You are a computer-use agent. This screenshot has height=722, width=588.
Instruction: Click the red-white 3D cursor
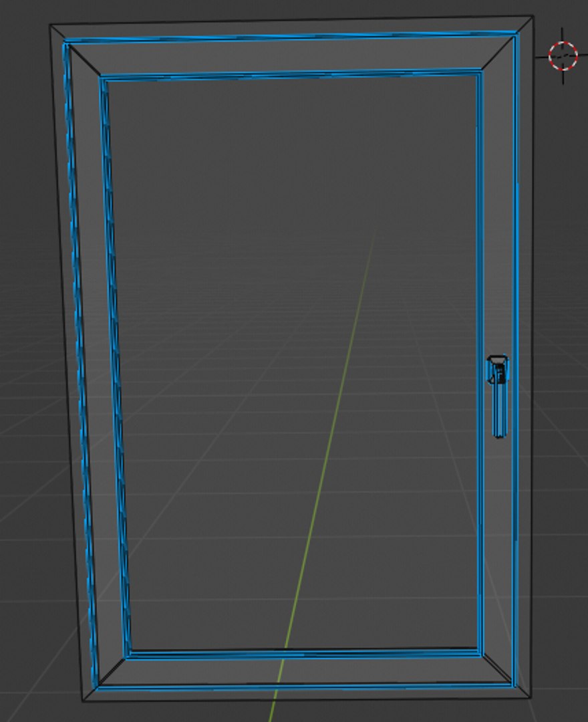coord(563,56)
